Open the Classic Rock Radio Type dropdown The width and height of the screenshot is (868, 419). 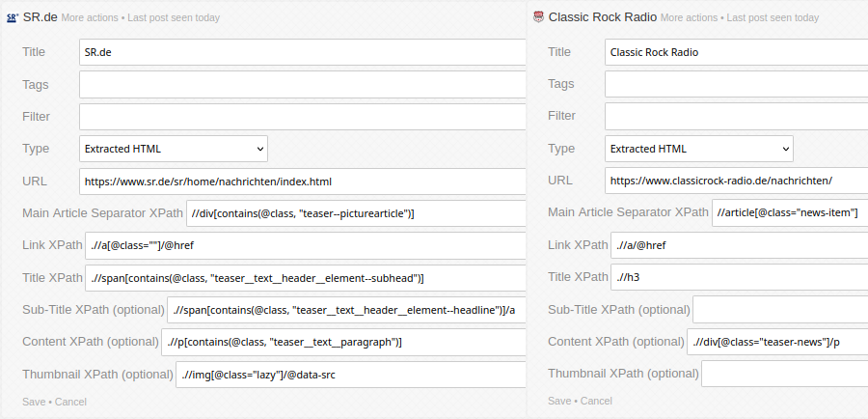pos(698,149)
